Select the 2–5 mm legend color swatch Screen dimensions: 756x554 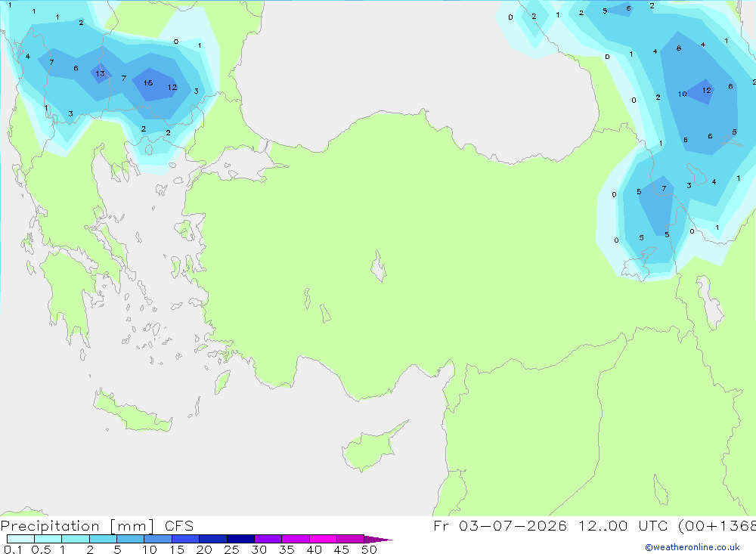click(x=103, y=539)
